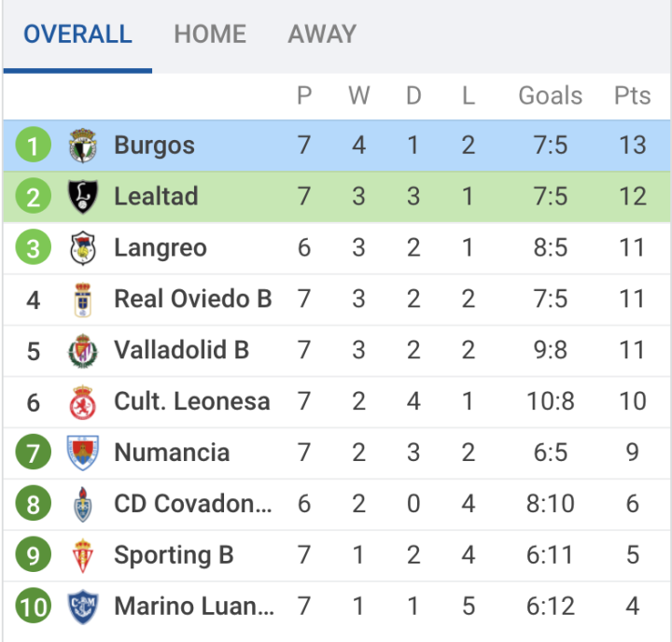Click the Sporting B crest
The height and width of the screenshot is (642, 672).
(x=83, y=556)
